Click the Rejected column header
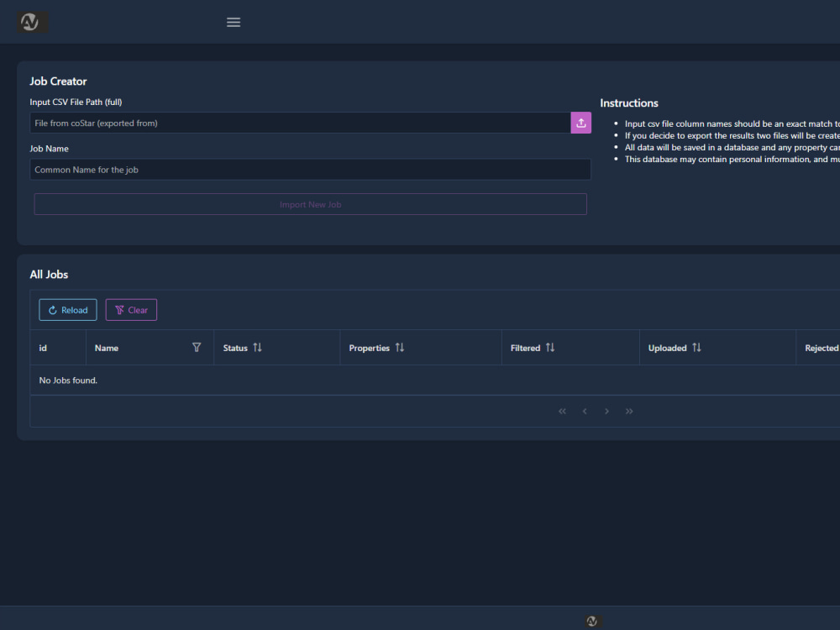840x630 pixels. [818, 348]
